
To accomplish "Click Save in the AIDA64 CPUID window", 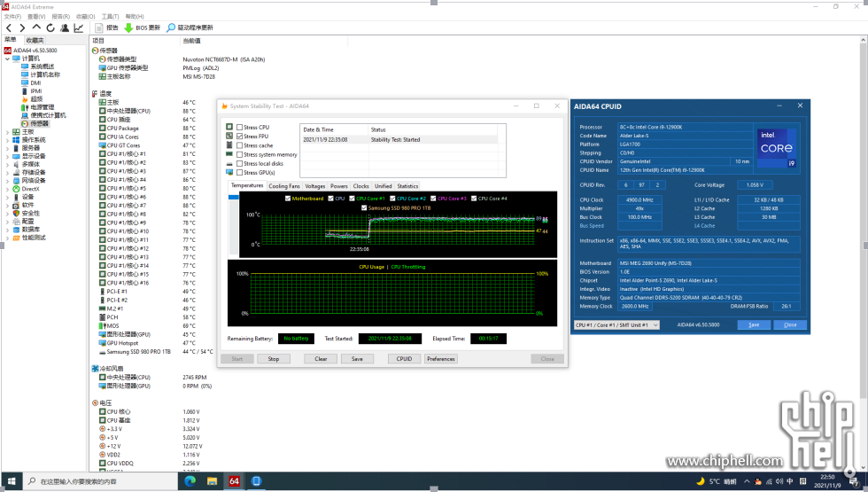I will [x=754, y=325].
